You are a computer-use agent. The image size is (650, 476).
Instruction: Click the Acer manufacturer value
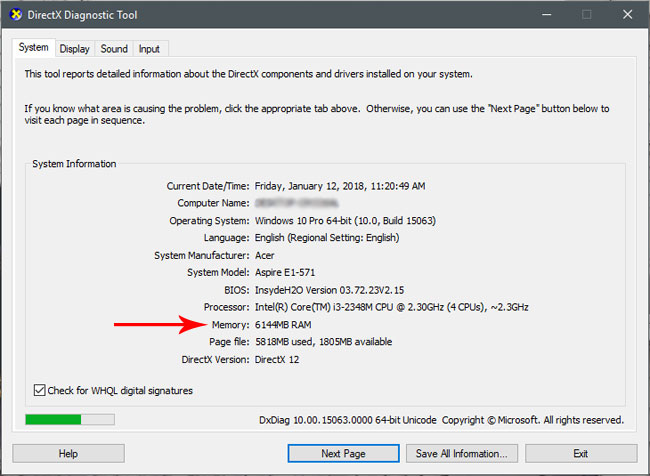[x=264, y=255]
